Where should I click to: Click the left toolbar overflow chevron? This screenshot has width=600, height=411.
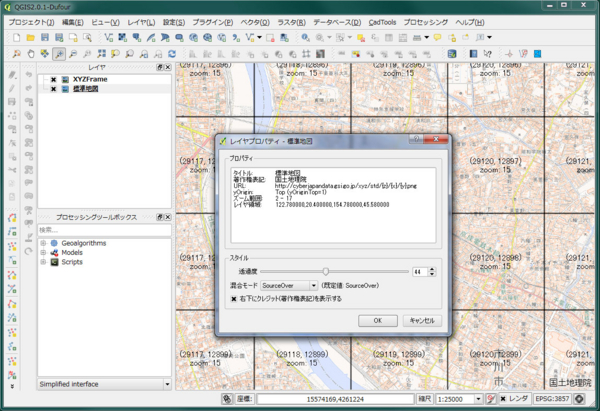pos(12,387)
